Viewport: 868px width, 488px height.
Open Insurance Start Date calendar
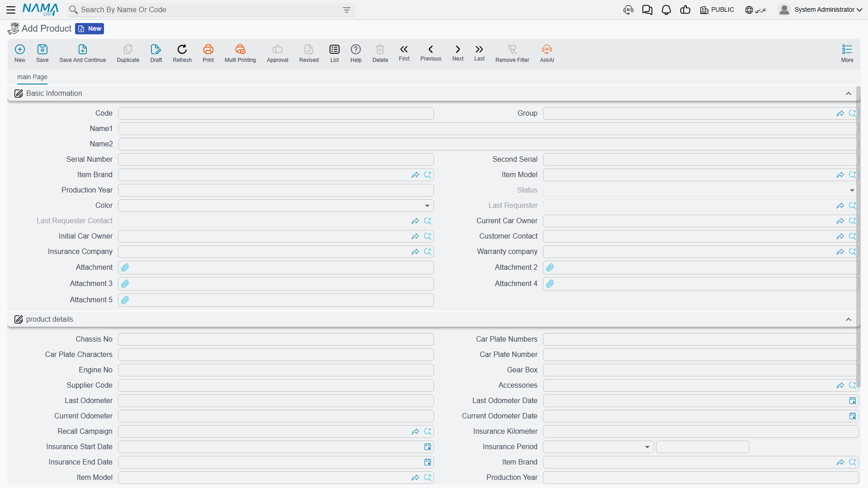428,447
